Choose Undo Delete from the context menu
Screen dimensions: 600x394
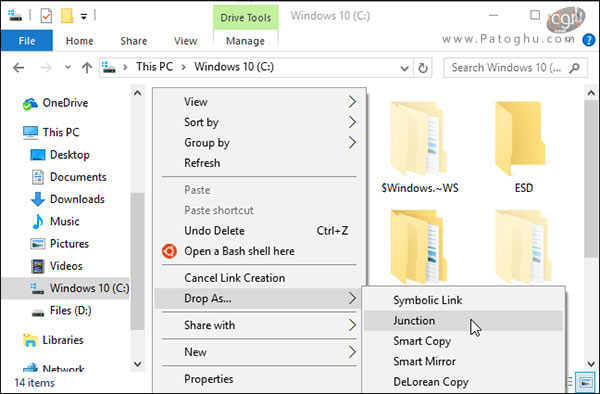(x=260, y=230)
